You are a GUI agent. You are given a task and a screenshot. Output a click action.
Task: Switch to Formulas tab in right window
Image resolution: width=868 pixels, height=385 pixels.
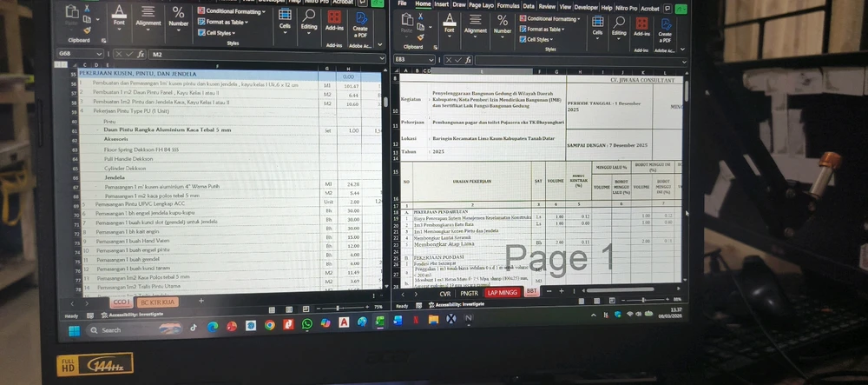point(504,5)
